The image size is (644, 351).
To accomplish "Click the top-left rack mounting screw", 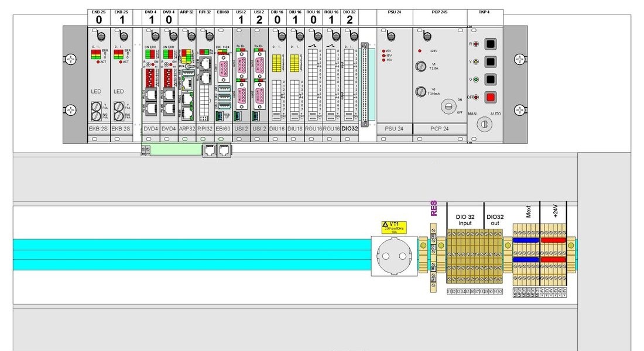I will 71,59.
